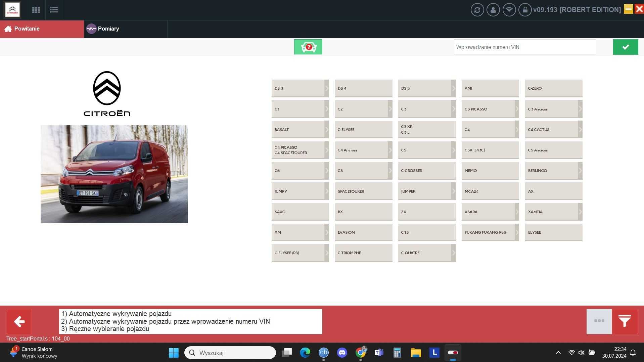644x362 pixels.
Task: Select the ELYSEE model button
Action: coord(554,232)
